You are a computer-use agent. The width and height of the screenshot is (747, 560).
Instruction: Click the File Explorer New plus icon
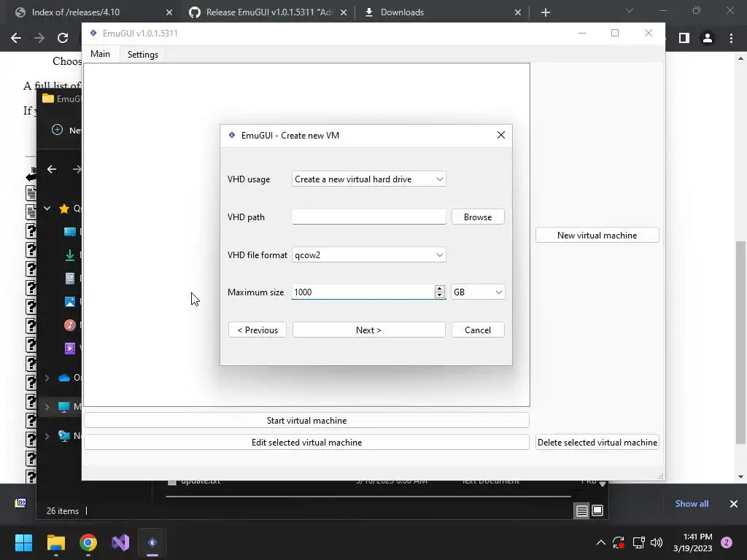click(x=57, y=130)
